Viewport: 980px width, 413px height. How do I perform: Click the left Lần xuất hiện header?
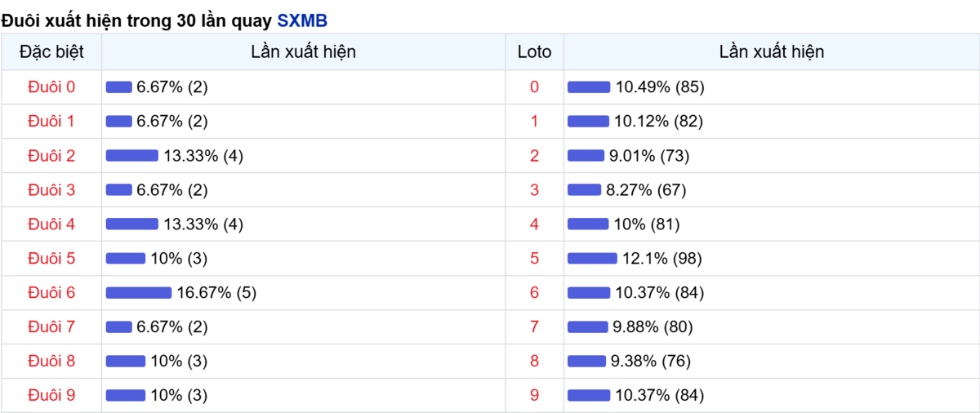point(304,52)
